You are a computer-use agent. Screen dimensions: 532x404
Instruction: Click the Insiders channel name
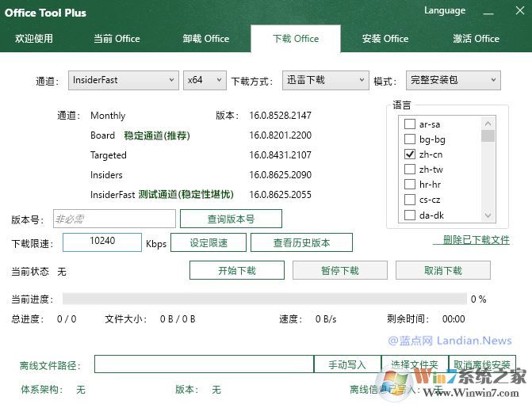106,175
